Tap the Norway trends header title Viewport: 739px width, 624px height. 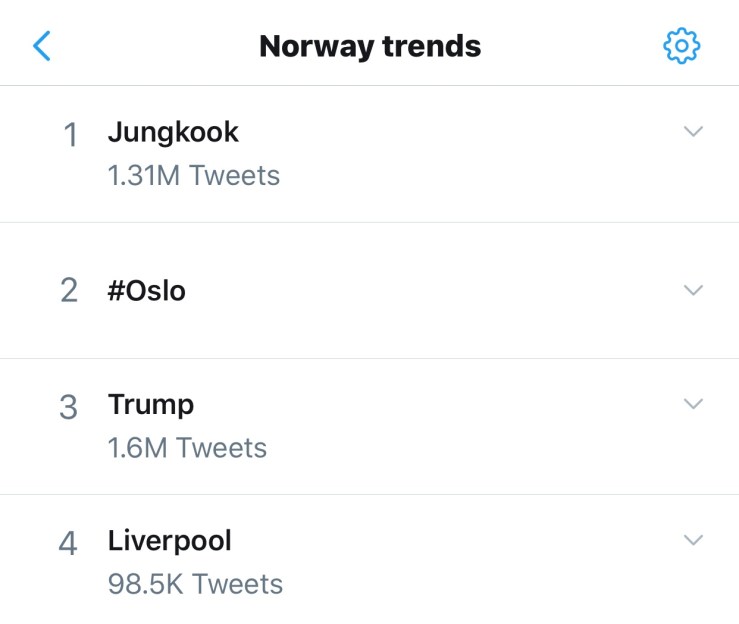[370, 46]
